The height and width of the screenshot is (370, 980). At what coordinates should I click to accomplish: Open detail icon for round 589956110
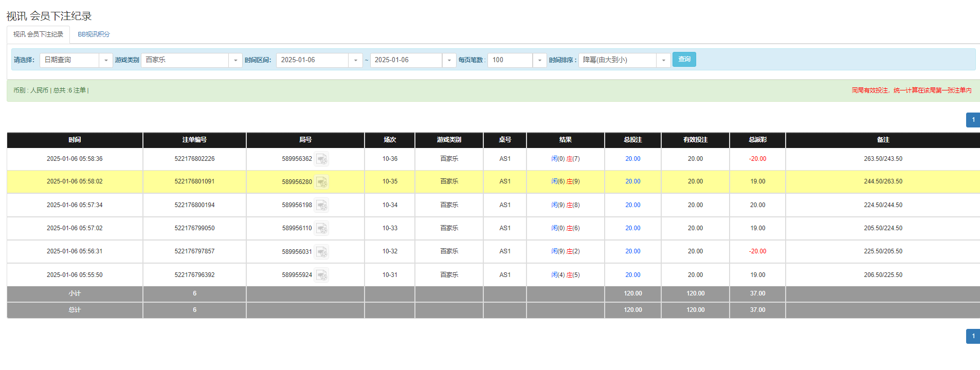(x=322, y=229)
